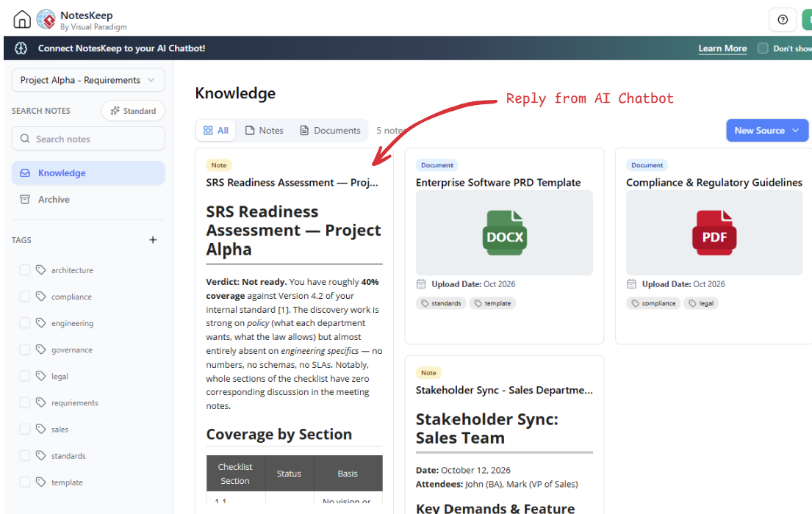This screenshot has height=514, width=812.
Task: Click the Archive box icon
Action: click(x=25, y=199)
